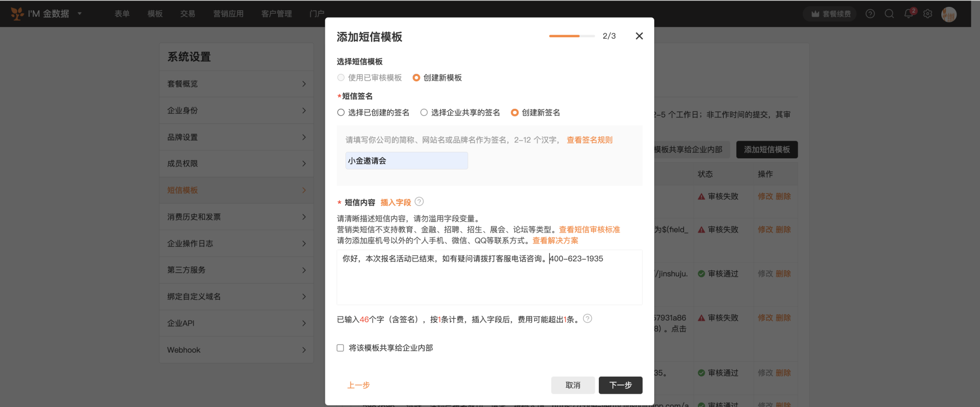Click the 操作 column header
The height and width of the screenshot is (407, 980).
click(765, 174)
